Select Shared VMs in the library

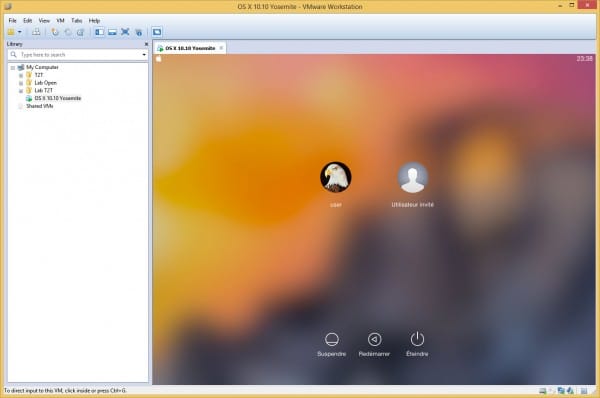[39, 106]
